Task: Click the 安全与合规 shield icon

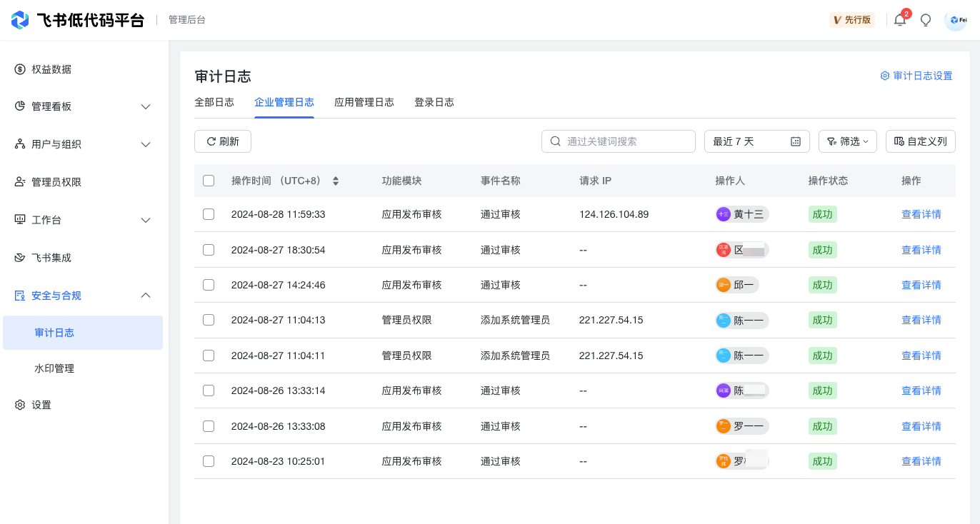Action: pos(20,296)
